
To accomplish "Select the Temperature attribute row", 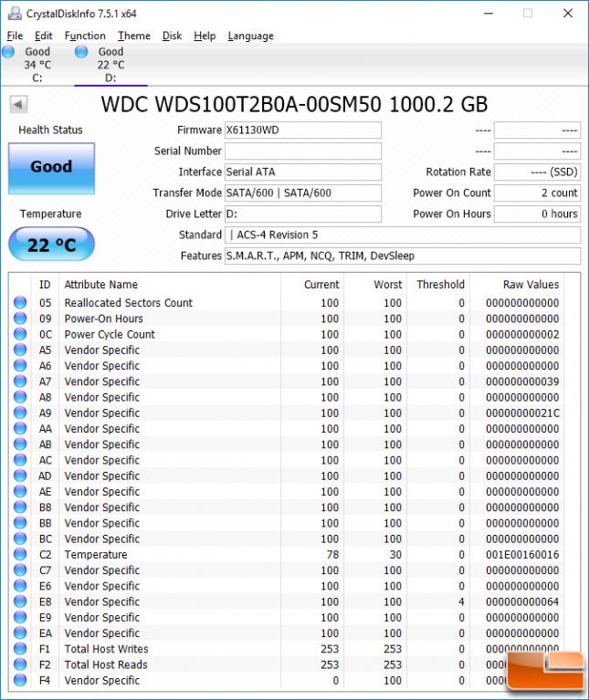I will [286, 554].
